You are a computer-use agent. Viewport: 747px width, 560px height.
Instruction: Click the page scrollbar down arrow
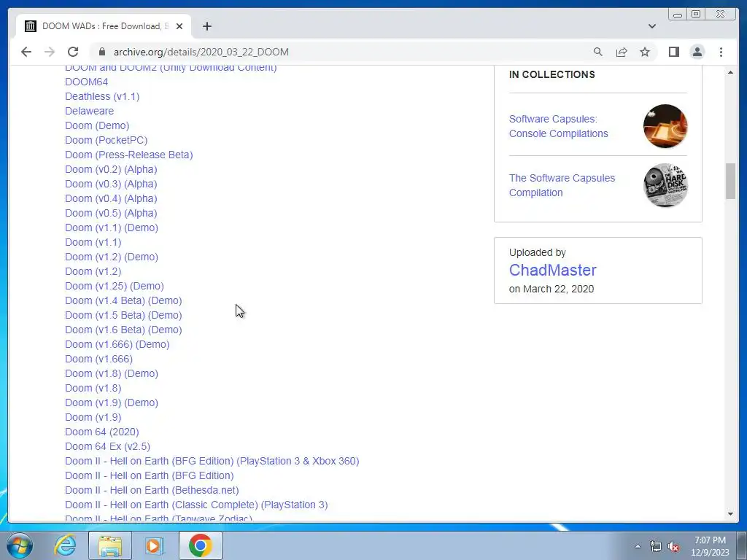click(x=730, y=514)
